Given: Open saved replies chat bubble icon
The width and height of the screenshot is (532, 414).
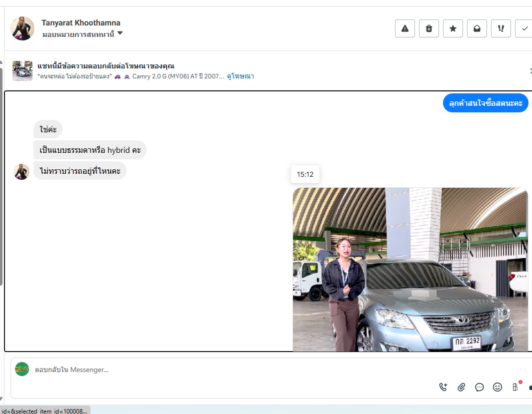Looking at the screenshot, I should point(479,387).
